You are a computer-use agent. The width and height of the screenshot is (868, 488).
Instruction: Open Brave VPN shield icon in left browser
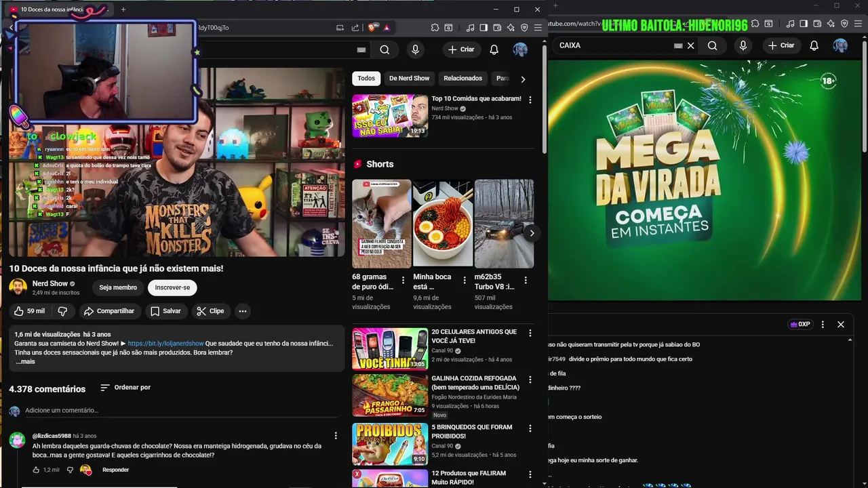524,28
